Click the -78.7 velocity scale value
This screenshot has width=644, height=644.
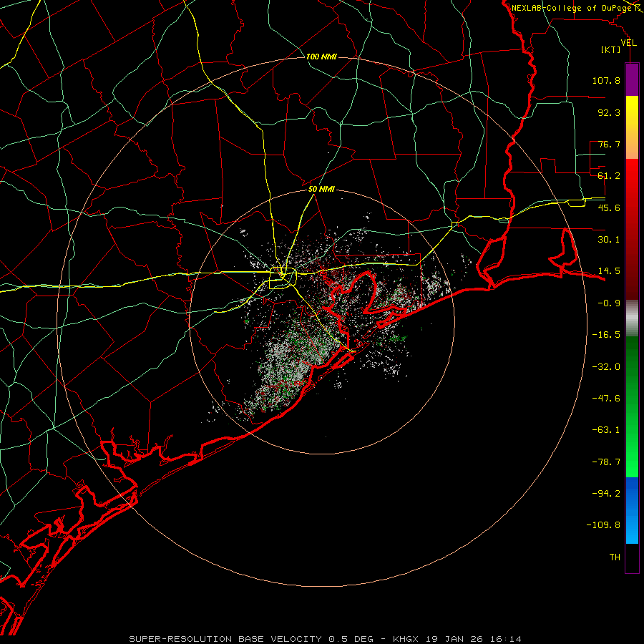pos(606,462)
